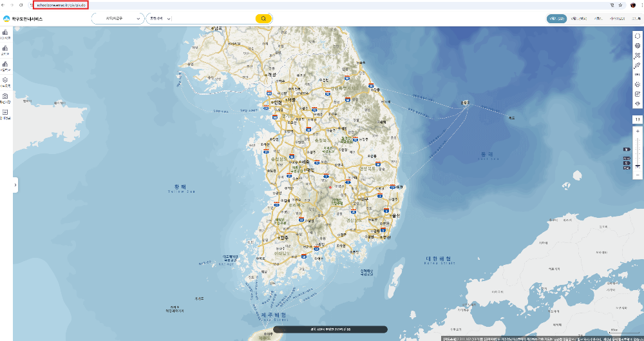Click the 대한해협 label on map
Viewport: 644px width, 341px height.
point(439,258)
